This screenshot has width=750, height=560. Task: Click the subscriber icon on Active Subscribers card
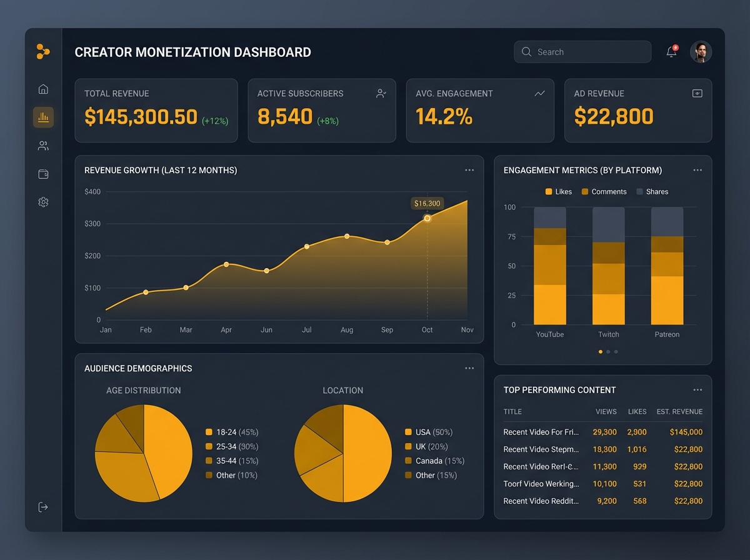(x=381, y=92)
